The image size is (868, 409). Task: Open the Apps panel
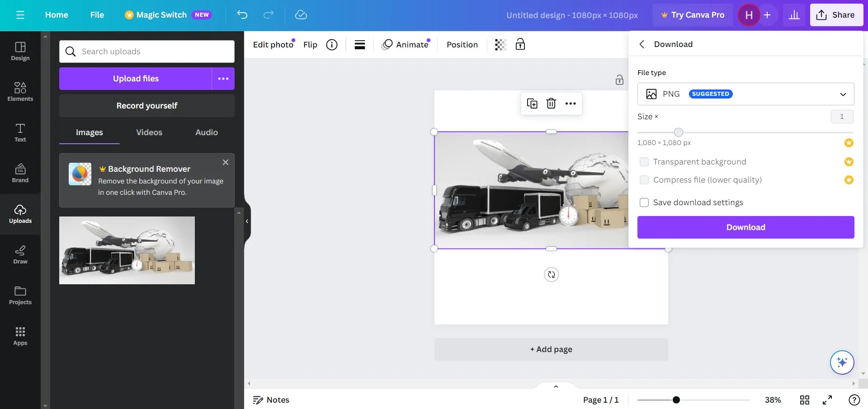point(20,335)
